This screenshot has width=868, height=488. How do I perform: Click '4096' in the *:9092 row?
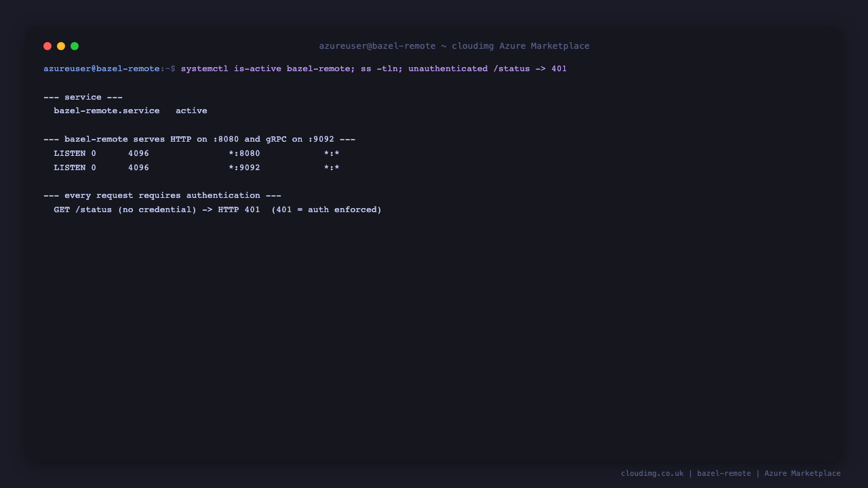point(139,167)
